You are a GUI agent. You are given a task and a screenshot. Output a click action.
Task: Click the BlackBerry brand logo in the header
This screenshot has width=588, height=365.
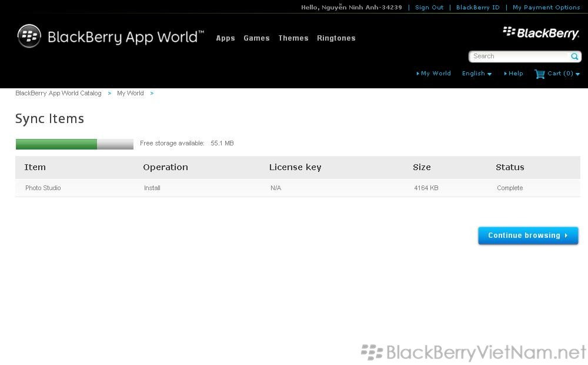point(541,33)
